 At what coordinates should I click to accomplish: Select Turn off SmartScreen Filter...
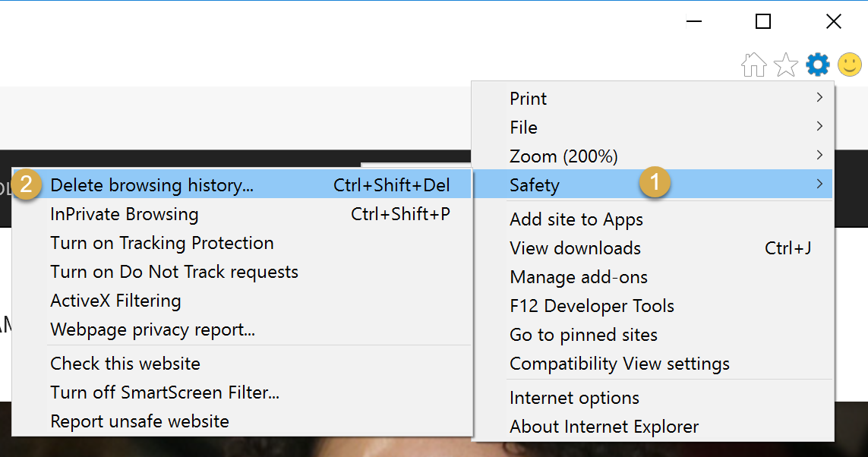[x=242, y=392]
